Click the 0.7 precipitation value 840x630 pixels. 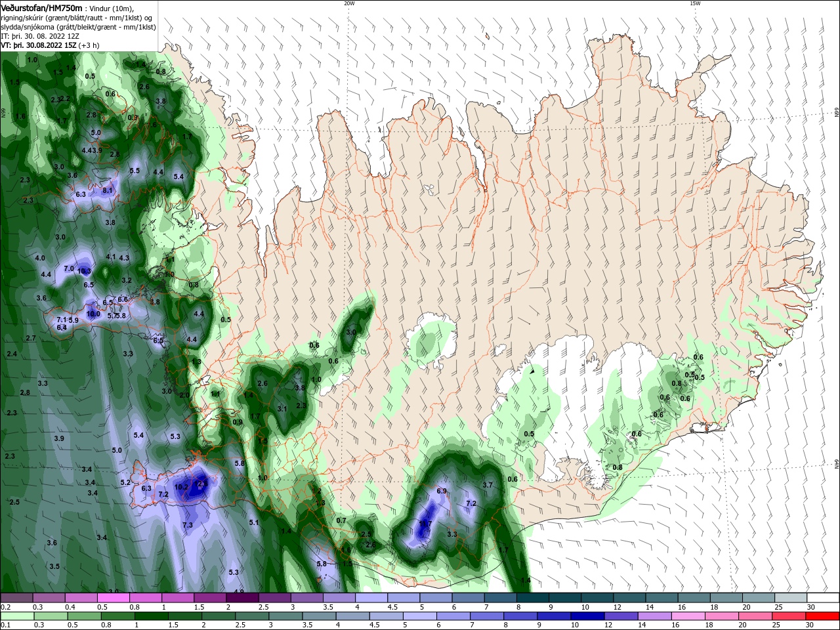(x=341, y=520)
